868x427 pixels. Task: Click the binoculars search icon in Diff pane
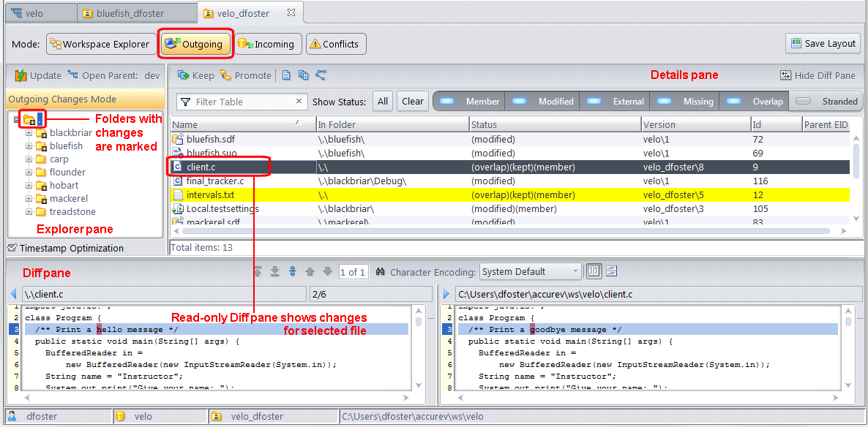point(381,272)
